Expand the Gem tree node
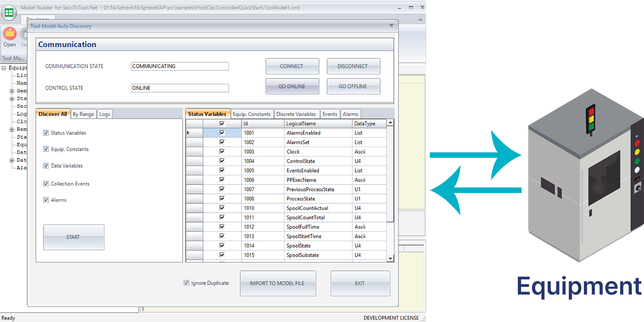Image resolution: width=644 pixels, height=322 pixels. click(12, 91)
